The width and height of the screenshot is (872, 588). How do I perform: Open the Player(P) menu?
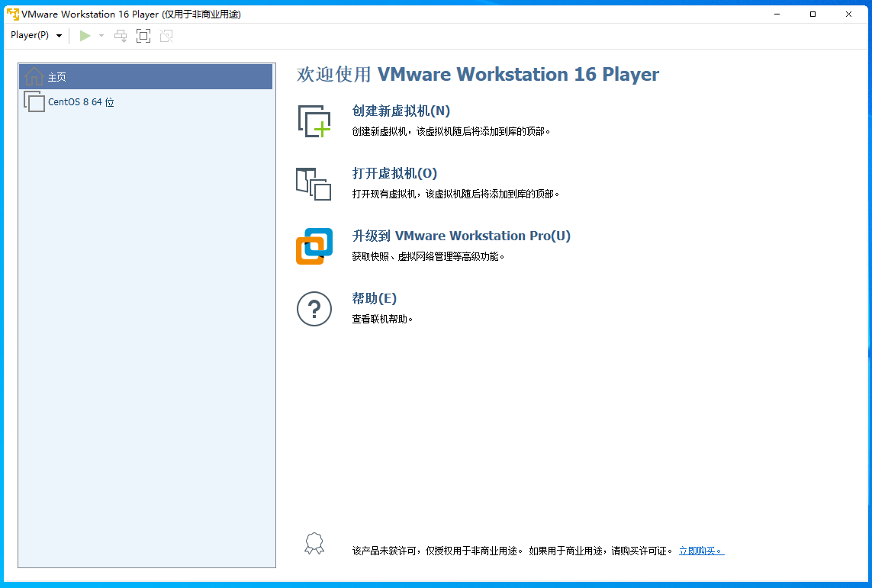click(36, 36)
